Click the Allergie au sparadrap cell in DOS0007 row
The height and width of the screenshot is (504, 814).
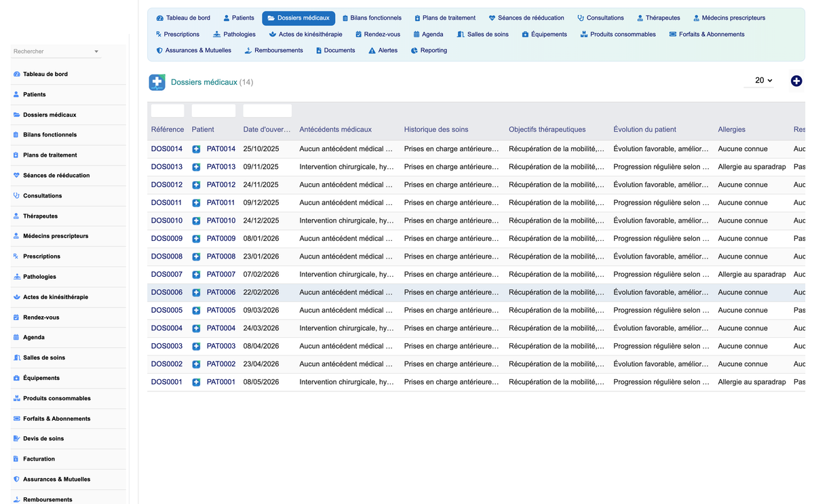pyautogui.click(x=752, y=275)
